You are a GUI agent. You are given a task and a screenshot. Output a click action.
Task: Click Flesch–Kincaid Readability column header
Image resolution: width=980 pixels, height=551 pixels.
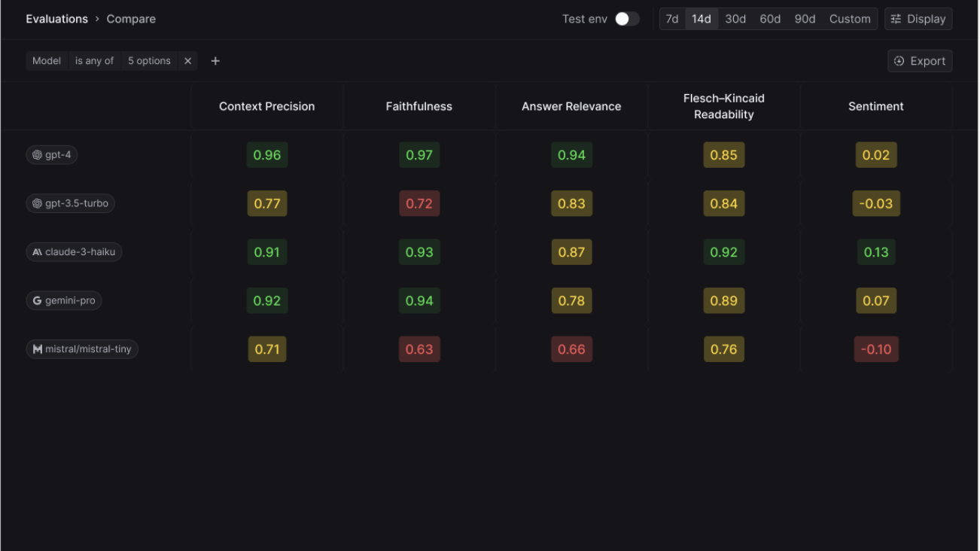pyautogui.click(x=724, y=106)
